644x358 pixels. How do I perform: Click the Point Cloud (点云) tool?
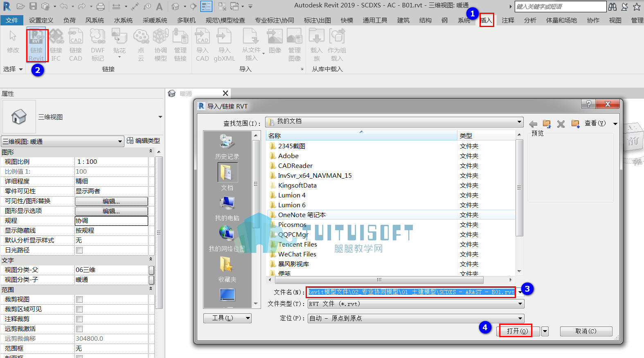tap(141, 45)
